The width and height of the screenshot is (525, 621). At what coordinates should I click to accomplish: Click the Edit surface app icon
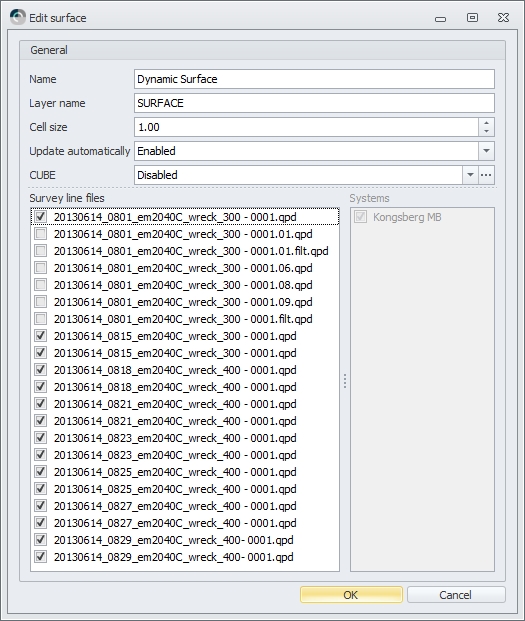pyautogui.click(x=18, y=17)
